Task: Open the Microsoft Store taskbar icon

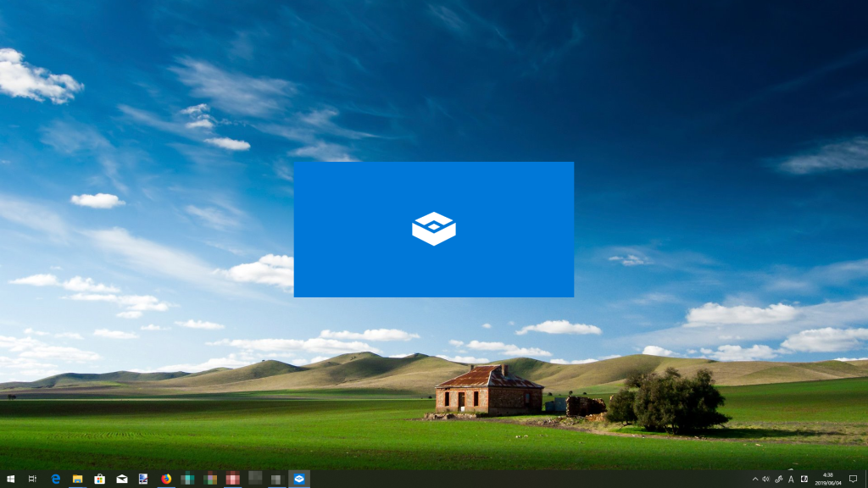Action: pyautogui.click(x=99, y=479)
